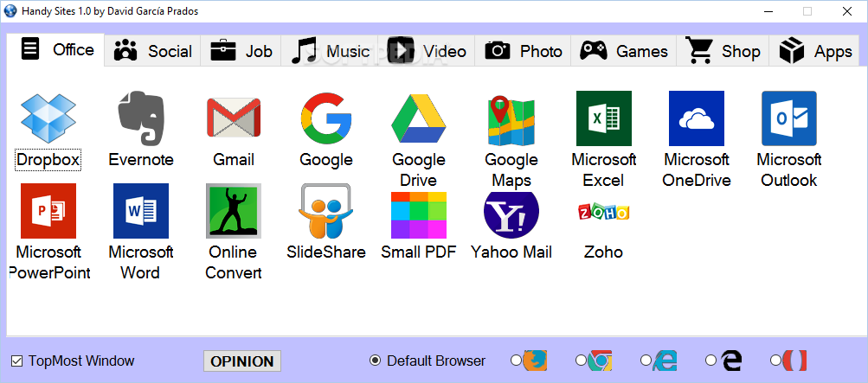Open the Online Convert icon
This screenshot has width=868, height=383.
[x=234, y=211]
